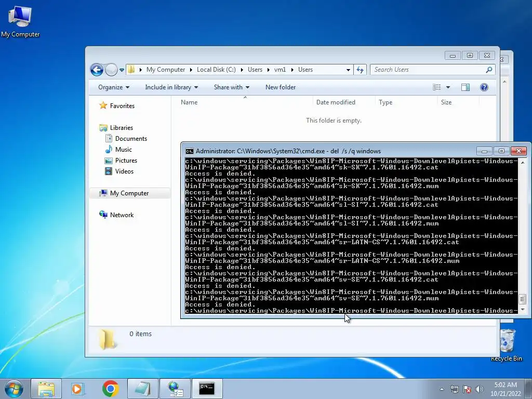The image size is (532, 399).
Task: Click network tray icon
Action: [454, 389]
